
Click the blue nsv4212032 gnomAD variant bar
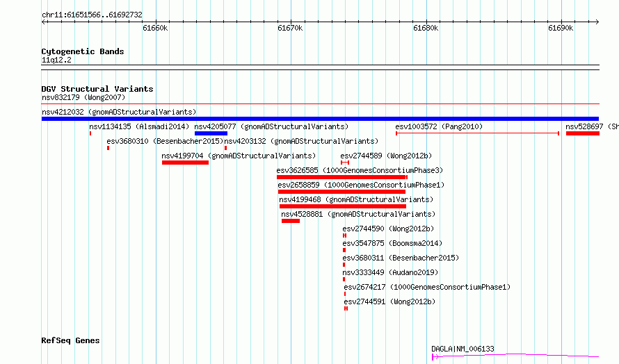coord(320,119)
